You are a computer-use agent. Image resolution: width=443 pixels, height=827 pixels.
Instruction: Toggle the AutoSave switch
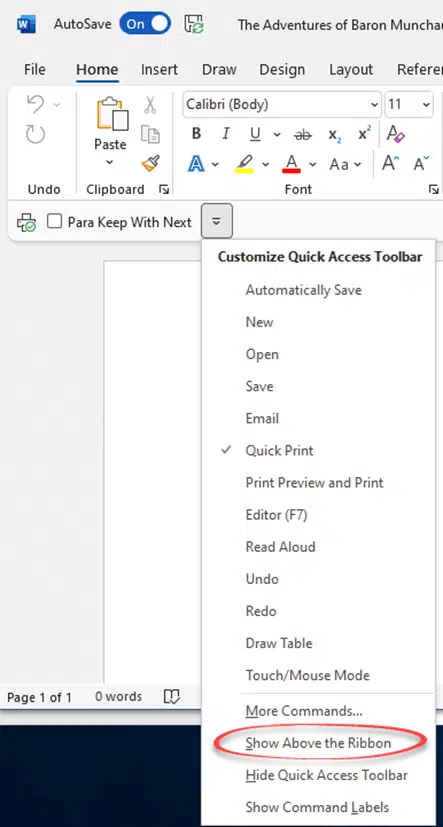click(x=145, y=24)
